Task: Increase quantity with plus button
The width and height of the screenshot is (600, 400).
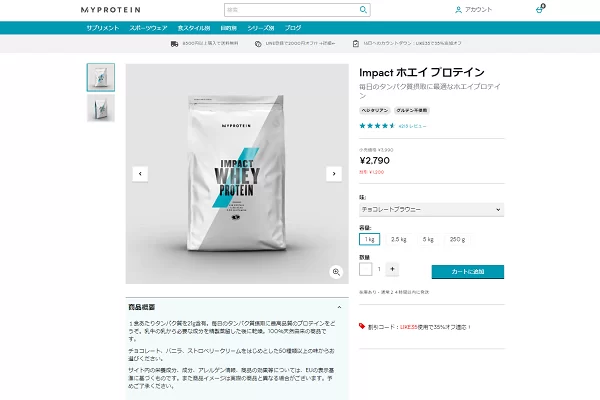Action: [x=392, y=269]
